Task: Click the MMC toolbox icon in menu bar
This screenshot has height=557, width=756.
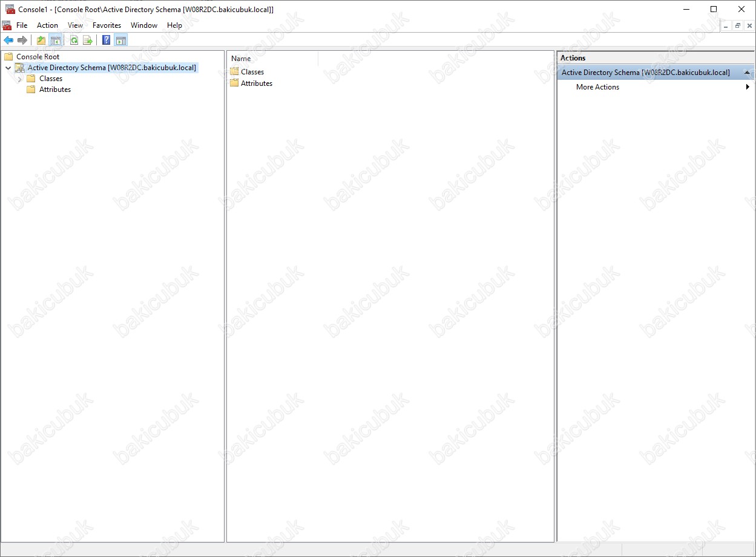Action: [x=7, y=25]
